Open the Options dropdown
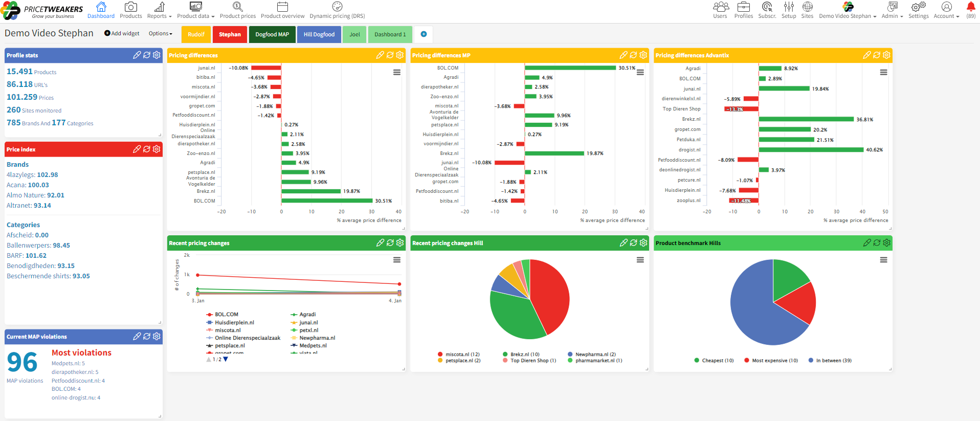The image size is (980, 421). (161, 34)
